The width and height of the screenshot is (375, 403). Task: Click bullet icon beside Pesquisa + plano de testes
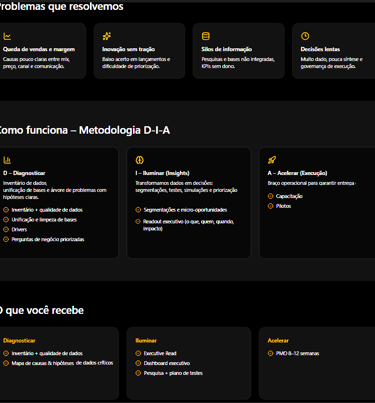coord(138,373)
